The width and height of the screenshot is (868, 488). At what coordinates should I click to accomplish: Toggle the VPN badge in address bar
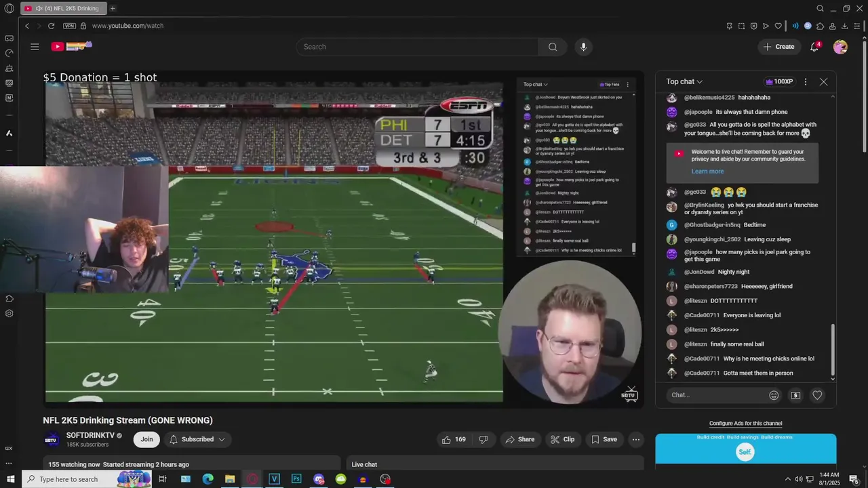pos(69,26)
